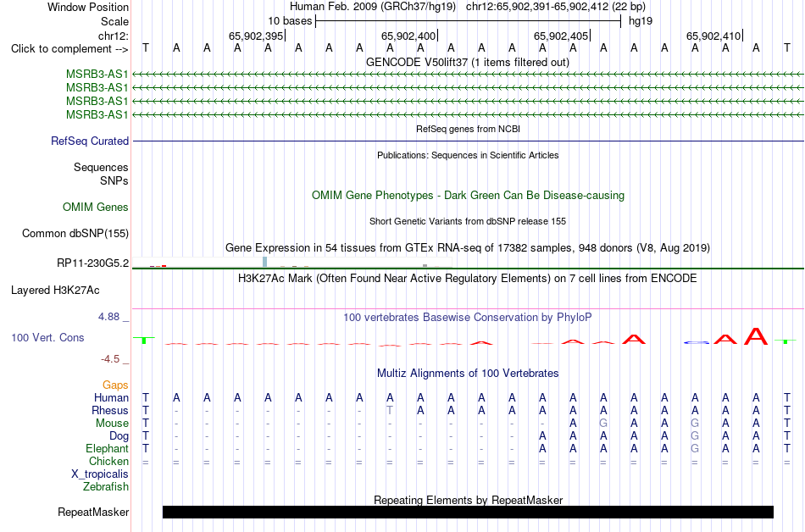
Task: Click the RP11-230G5.2 expression bar graph
Action: click(x=291, y=262)
